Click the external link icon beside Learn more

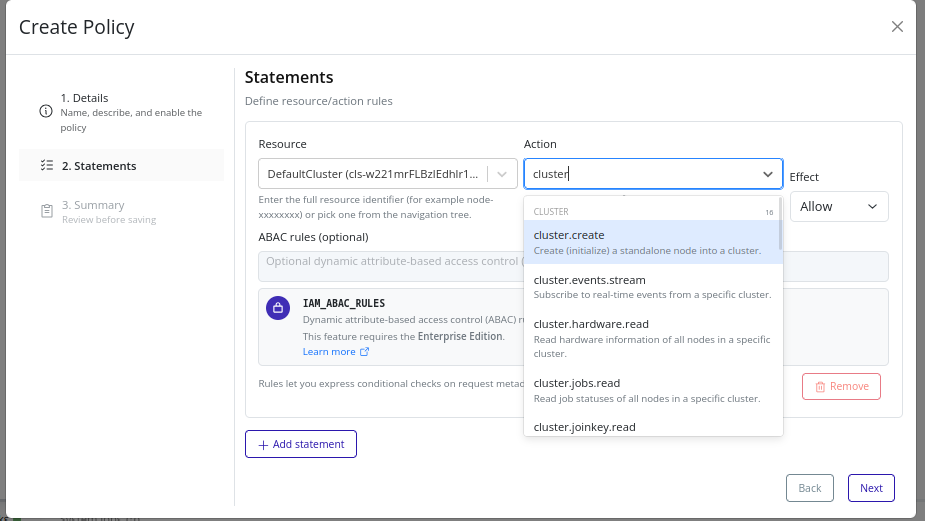(365, 352)
